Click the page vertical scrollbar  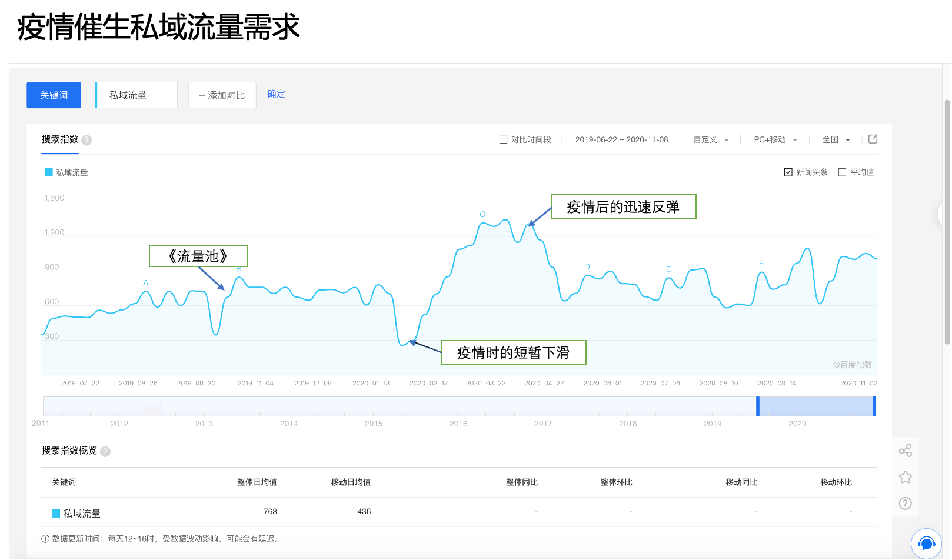947,222
